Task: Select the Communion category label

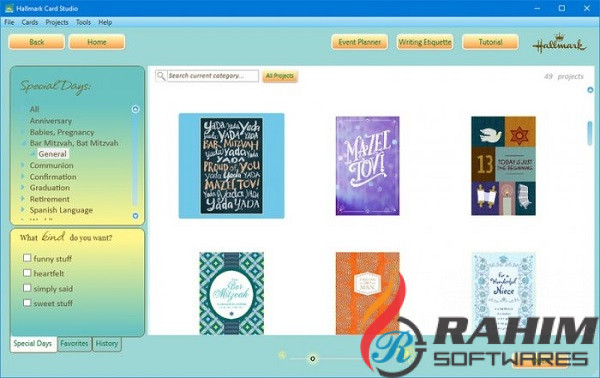Action: coord(52,165)
